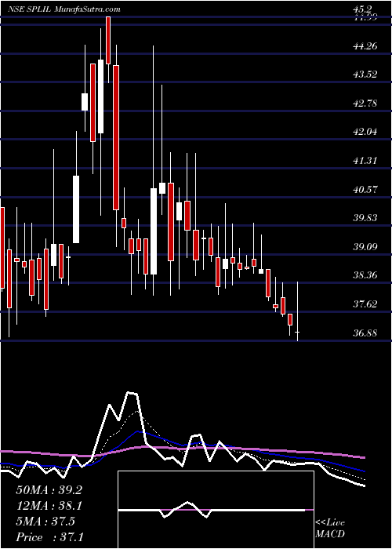Viewport: 392px width, 549px height.
Task: Click the 50MA : 39.2 readout
Action: [x=49, y=490]
